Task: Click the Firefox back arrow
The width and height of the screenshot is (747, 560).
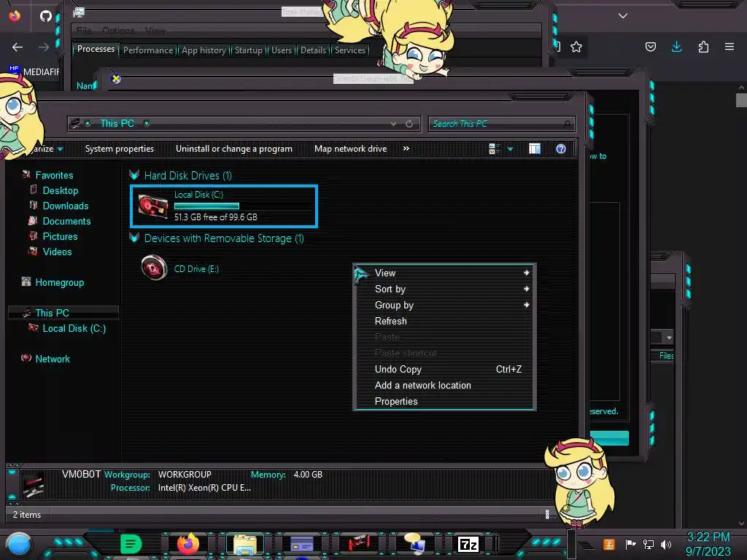Action: 18,47
